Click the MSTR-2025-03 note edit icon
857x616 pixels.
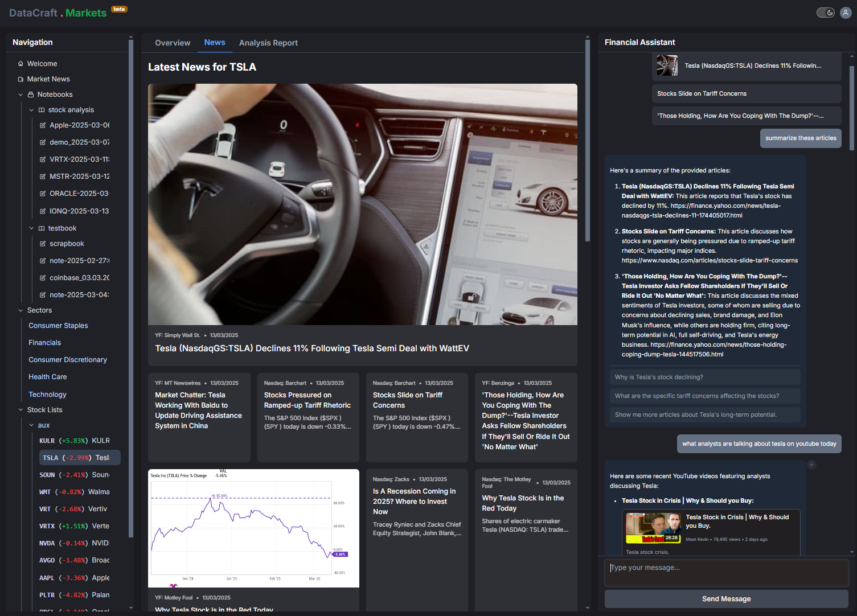tap(43, 176)
